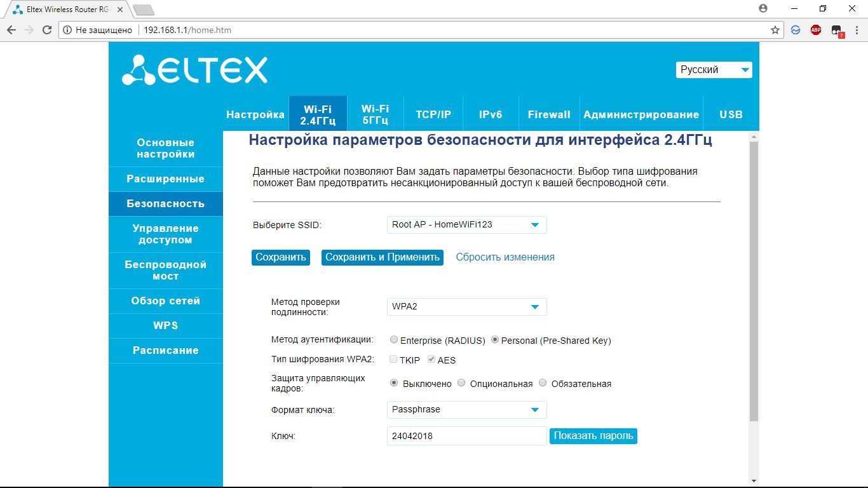Click the site info icon in address bar
The image size is (868, 488).
coord(67,30)
